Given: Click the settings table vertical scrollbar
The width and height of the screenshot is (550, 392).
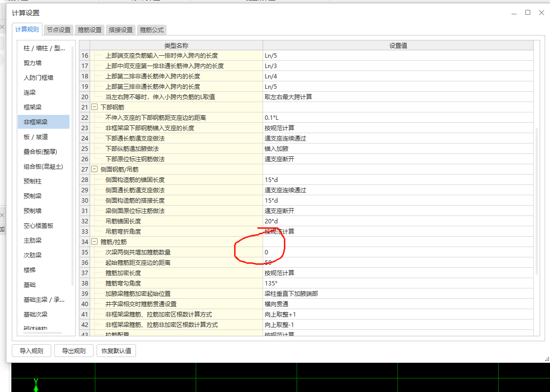Looking at the screenshot, I should (x=536, y=202).
